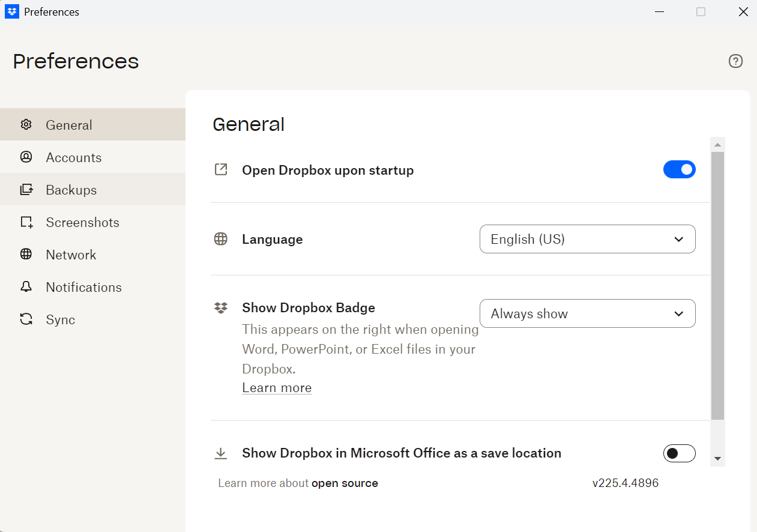Open the open source link
Screen dimensions: 757x532
pos(345,483)
